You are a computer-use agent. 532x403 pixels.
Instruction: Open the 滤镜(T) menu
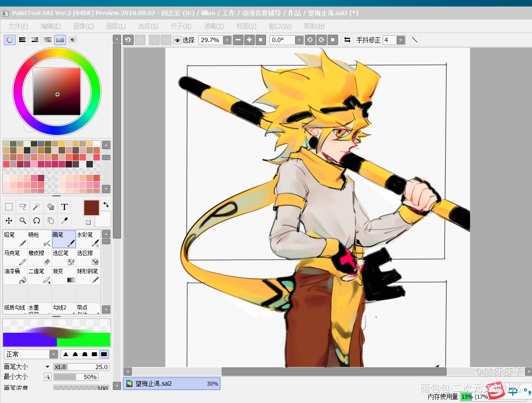click(214, 26)
